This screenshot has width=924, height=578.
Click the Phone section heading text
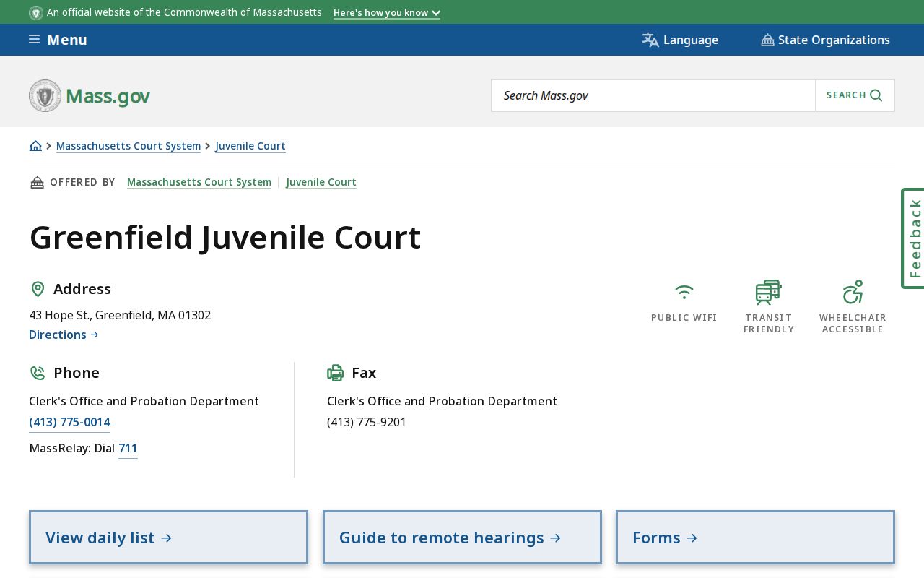click(x=77, y=373)
